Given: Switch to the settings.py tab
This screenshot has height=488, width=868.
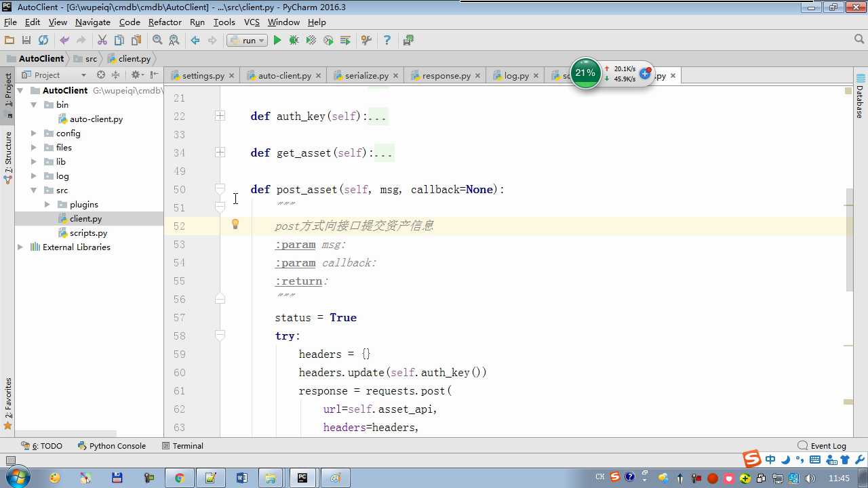Looking at the screenshot, I should 202,76.
